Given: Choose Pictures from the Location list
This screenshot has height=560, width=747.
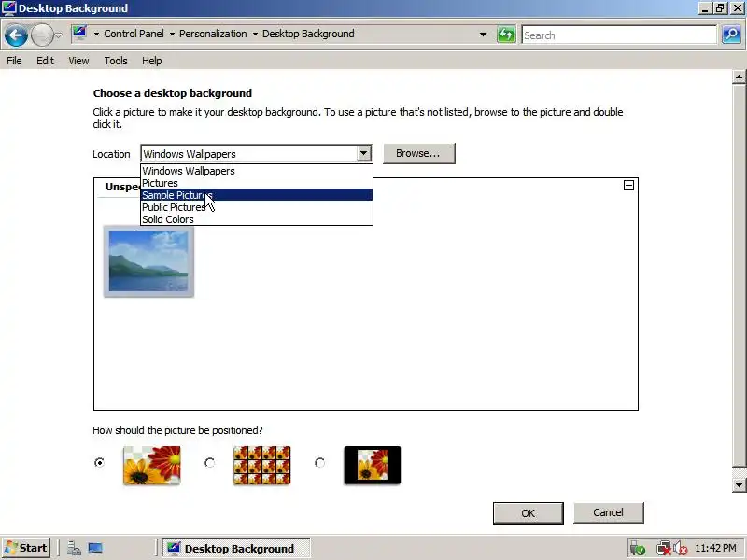Looking at the screenshot, I should coord(256,183).
